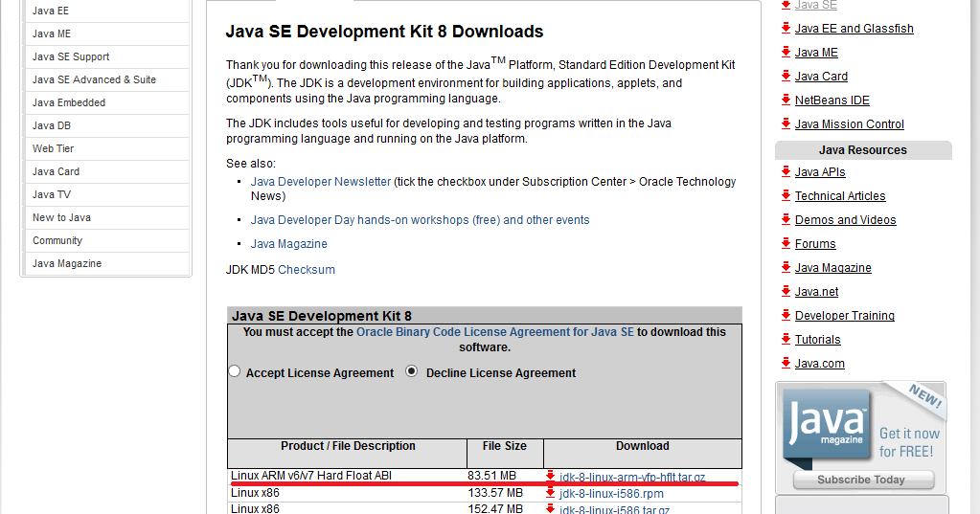The height and width of the screenshot is (514, 980).
Task: Click the red arrow icon beside Java Mission Control
Action: (x=786, y=123)
